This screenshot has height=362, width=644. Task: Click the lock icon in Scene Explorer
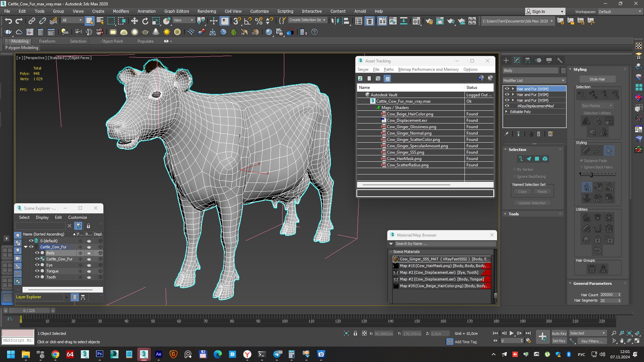tap(88, 226)
